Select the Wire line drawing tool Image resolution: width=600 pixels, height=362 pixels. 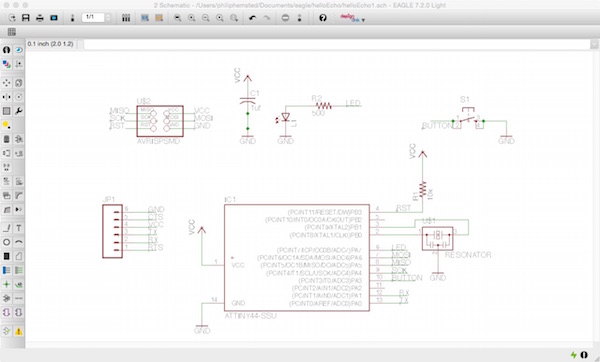coord(7,228)
